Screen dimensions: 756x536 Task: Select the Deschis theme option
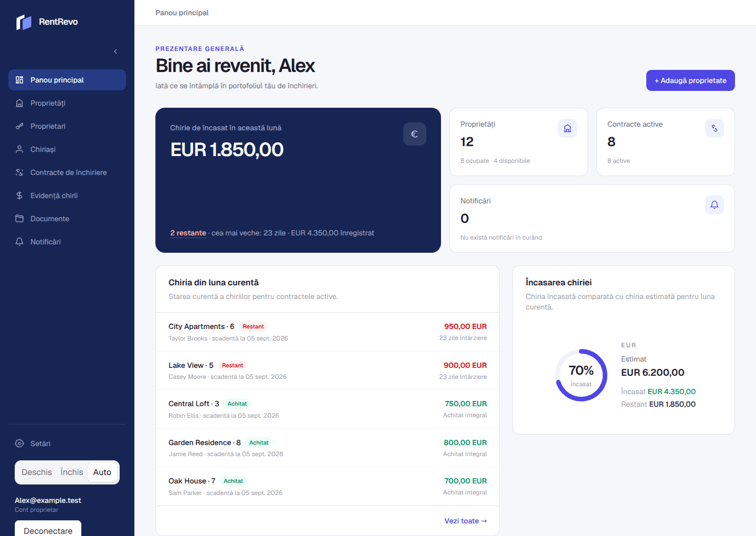[37, 472]
